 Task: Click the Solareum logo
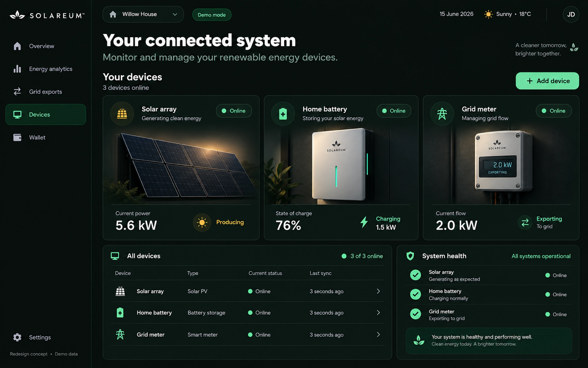(47, 15)
